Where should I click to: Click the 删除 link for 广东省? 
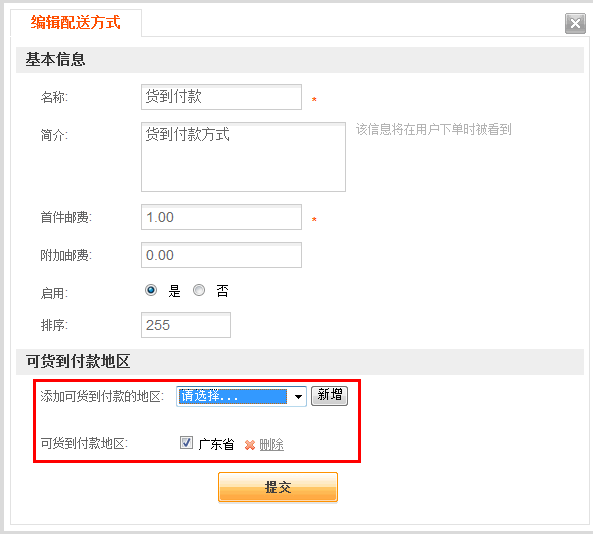(272, 445)
